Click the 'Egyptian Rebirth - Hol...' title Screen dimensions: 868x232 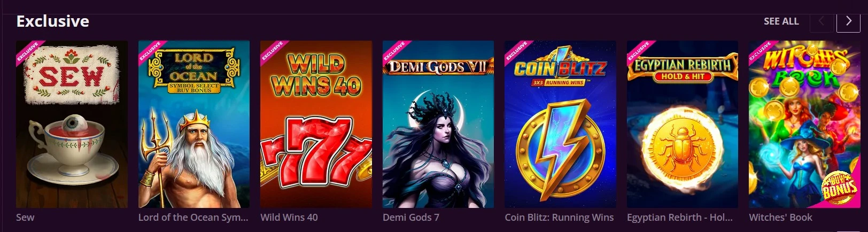(x=680, y=218)
